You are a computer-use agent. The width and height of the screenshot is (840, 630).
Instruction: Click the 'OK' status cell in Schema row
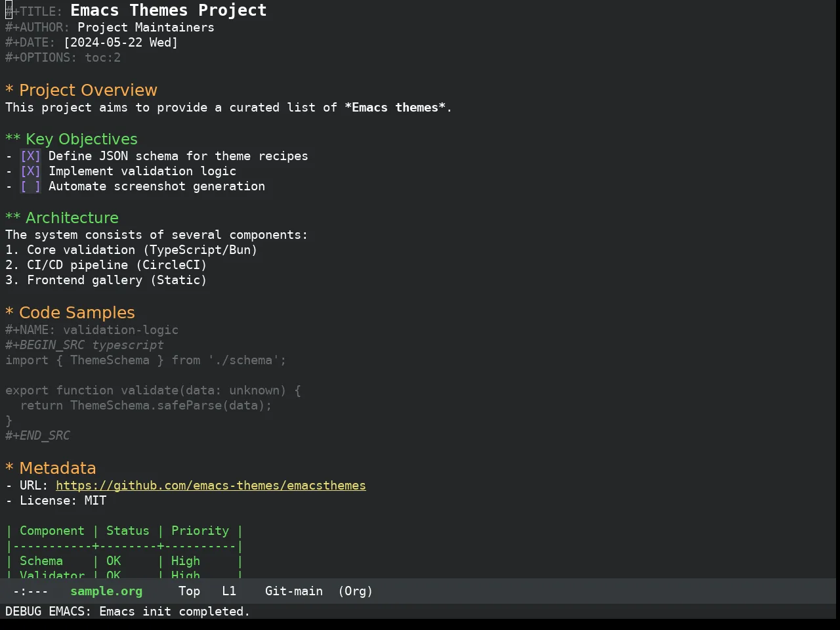(114, 561)
